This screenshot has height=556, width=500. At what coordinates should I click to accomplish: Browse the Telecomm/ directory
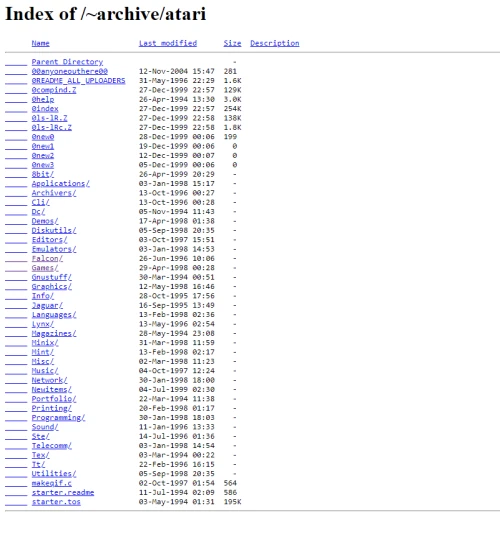(52, 446)
